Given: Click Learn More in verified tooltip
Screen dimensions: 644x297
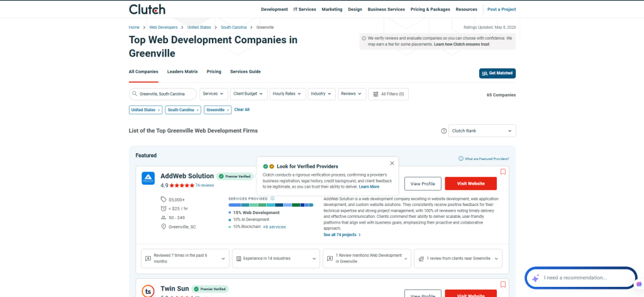Looking at the screenshot, I should coord(369,186).
